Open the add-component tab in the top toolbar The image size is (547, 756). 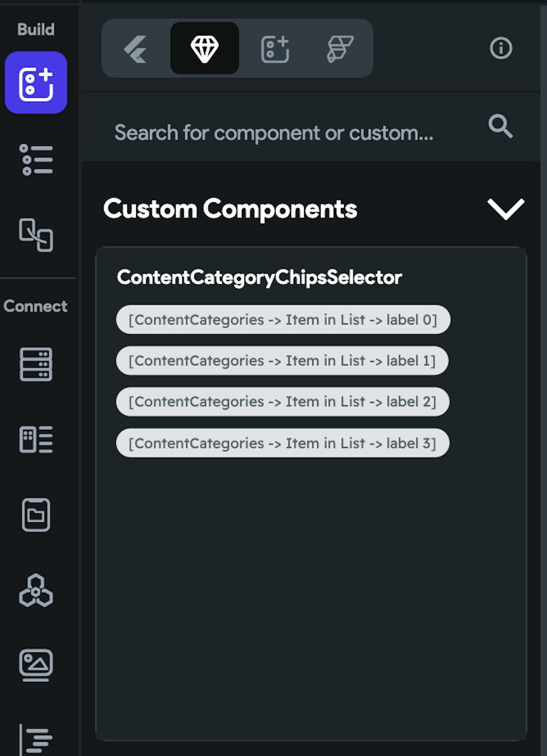[275, 48]
